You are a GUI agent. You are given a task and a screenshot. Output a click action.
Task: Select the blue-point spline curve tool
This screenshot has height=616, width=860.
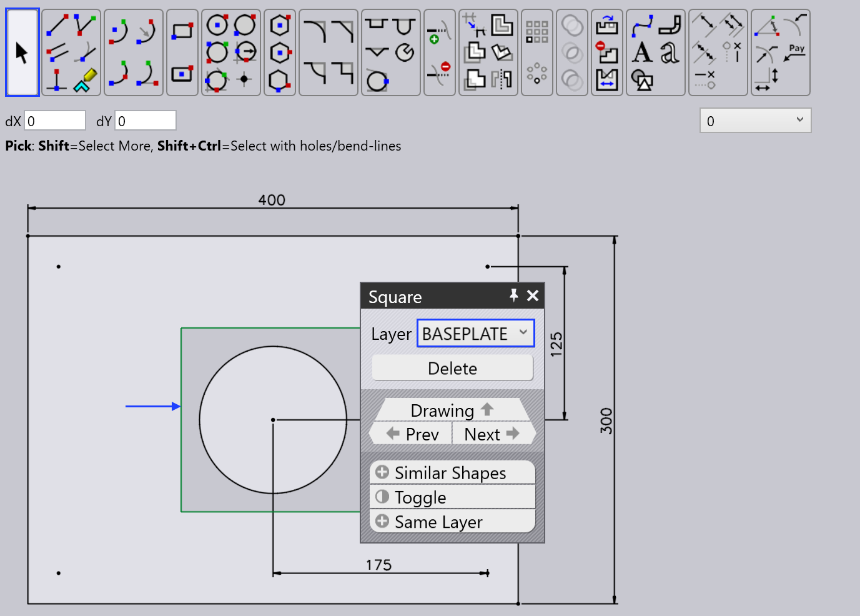click(642, 26)
